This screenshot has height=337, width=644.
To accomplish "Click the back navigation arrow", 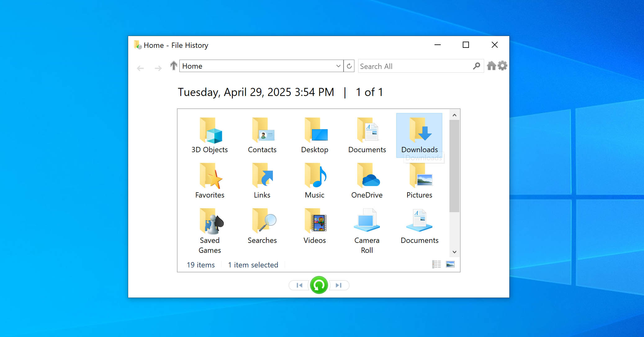I will (x=140, y=68).
